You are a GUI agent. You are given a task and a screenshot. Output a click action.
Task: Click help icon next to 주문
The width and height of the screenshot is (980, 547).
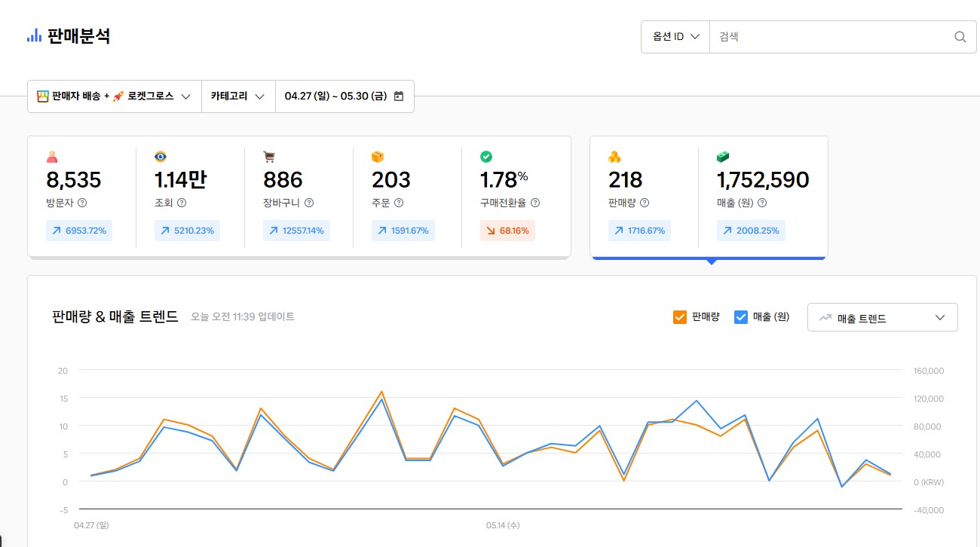click(399, 203)
